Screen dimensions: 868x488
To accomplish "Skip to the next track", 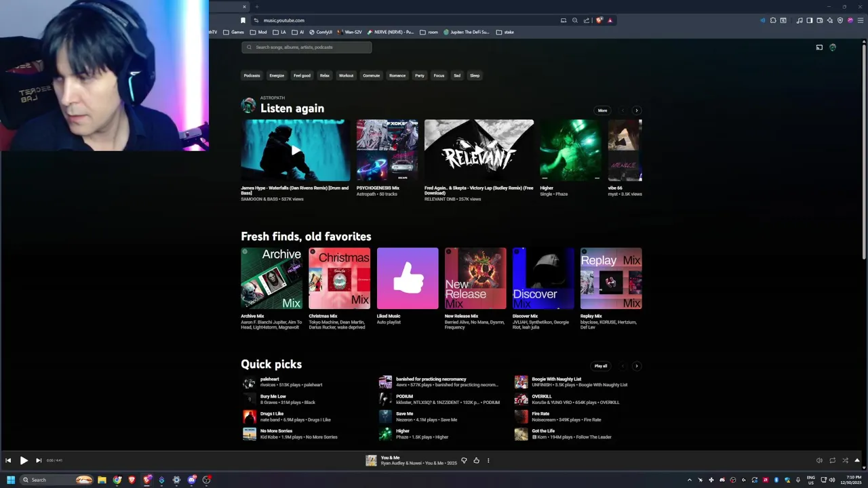I will 39,460.
